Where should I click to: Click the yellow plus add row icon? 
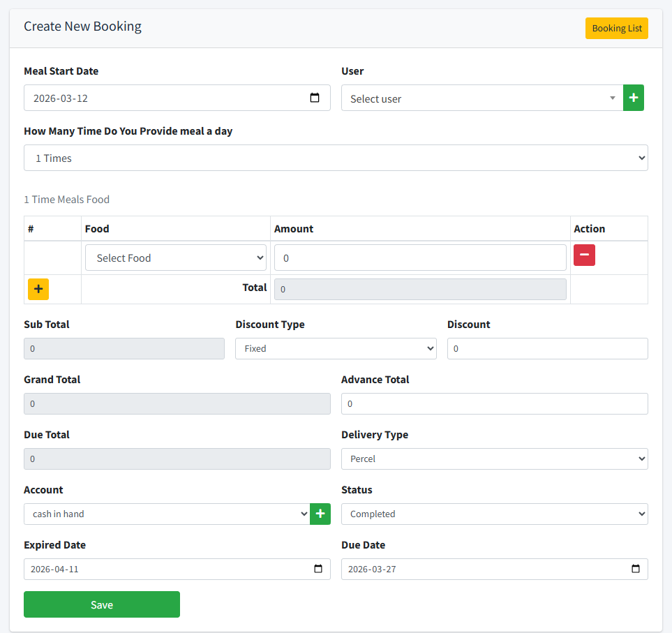pos(38,289)
